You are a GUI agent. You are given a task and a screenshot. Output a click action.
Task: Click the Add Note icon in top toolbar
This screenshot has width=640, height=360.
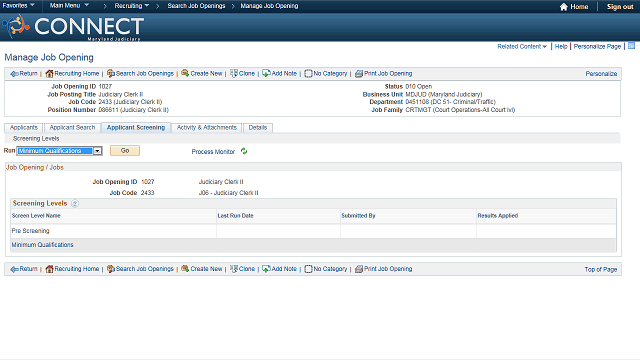[x=266, y=73]
